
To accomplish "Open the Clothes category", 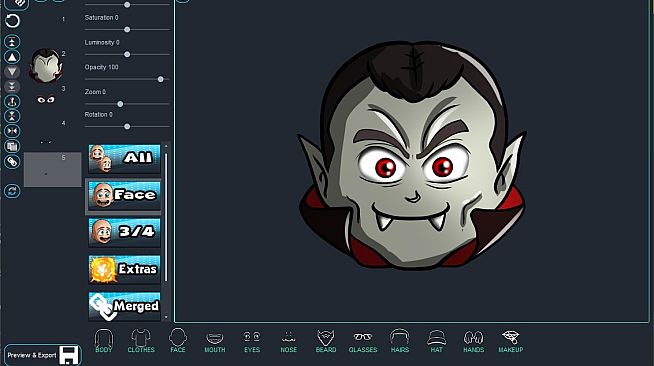I will (x=141, y=341).
